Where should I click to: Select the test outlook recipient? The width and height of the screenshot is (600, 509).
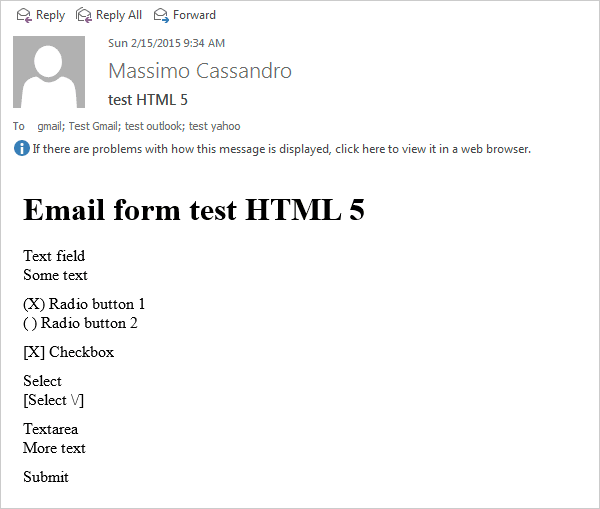click(x=153, y=126)
